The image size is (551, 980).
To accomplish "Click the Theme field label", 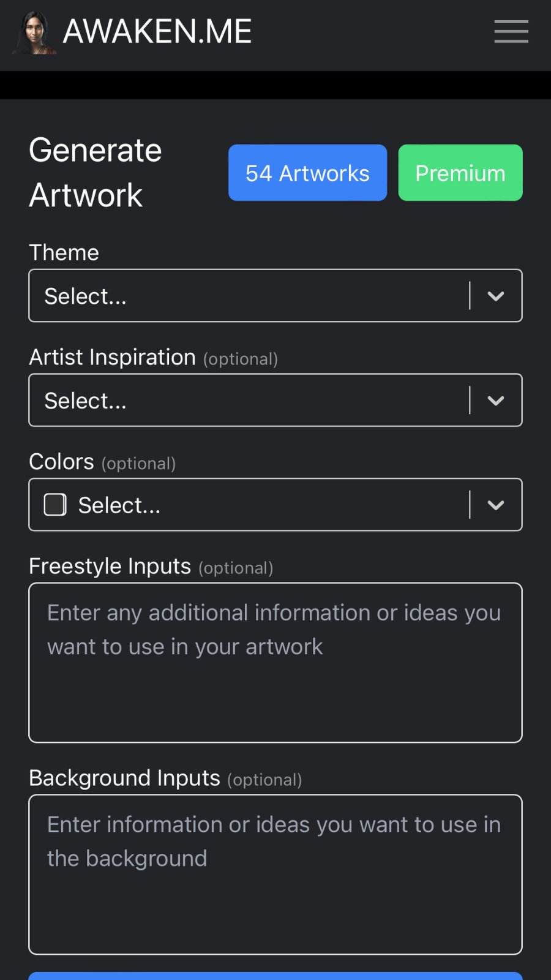I will pos(64,252).
